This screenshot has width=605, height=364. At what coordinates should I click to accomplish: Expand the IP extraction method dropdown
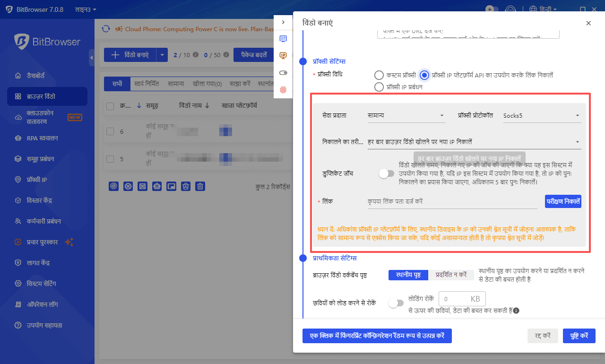[x=474, y=142]
